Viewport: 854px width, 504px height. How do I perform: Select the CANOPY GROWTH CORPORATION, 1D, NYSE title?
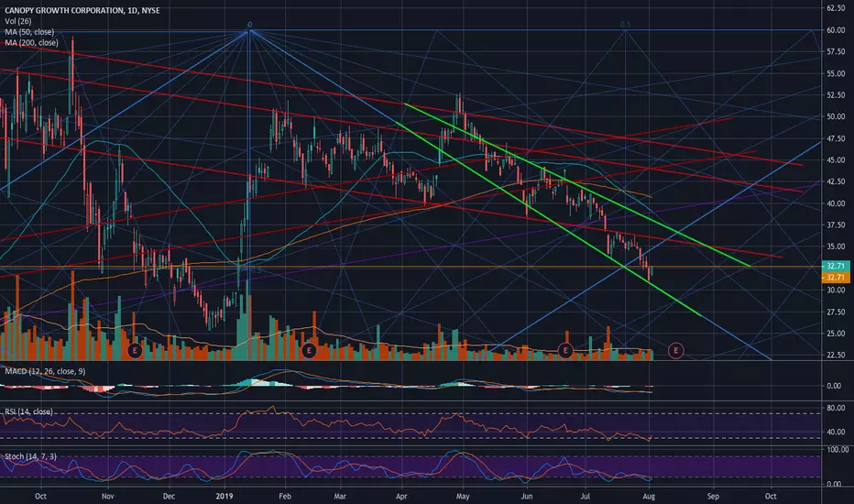click(82, 10)
